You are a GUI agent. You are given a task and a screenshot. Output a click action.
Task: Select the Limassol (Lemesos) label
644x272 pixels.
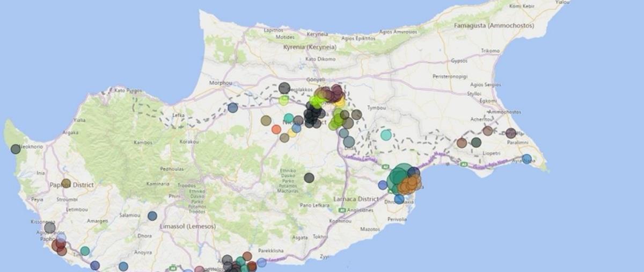188,227
